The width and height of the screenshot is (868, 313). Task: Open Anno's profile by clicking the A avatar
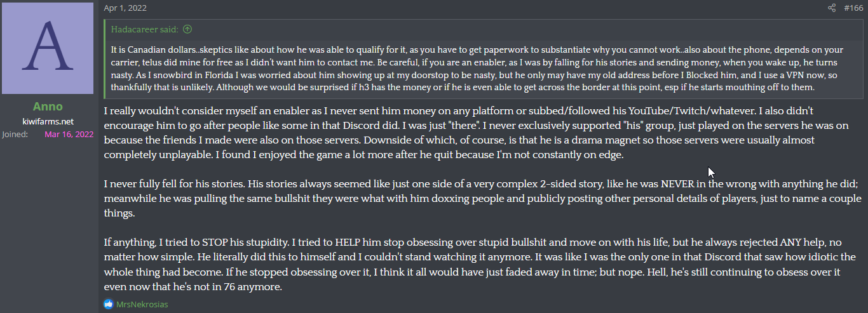(x=48, y=48)
